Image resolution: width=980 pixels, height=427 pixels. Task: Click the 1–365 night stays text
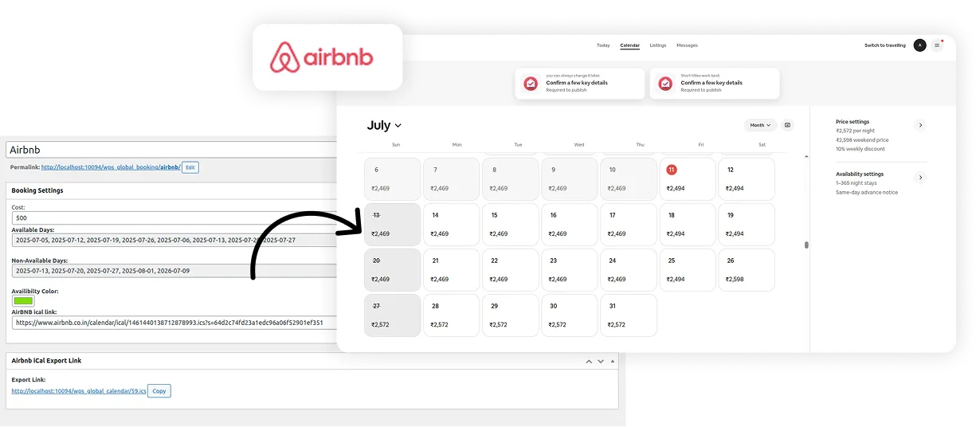click(x=857, y=183)
